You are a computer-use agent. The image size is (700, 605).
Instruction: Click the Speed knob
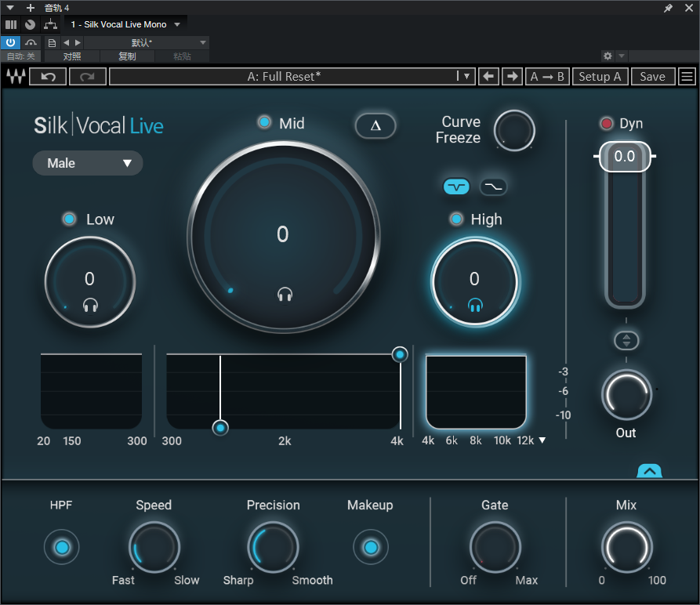coord(154,547)
